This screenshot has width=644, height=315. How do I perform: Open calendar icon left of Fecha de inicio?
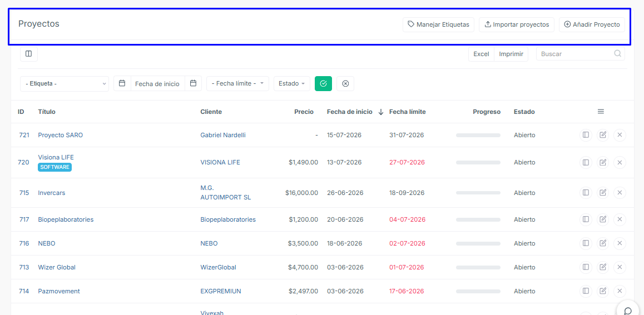[122, 83]
